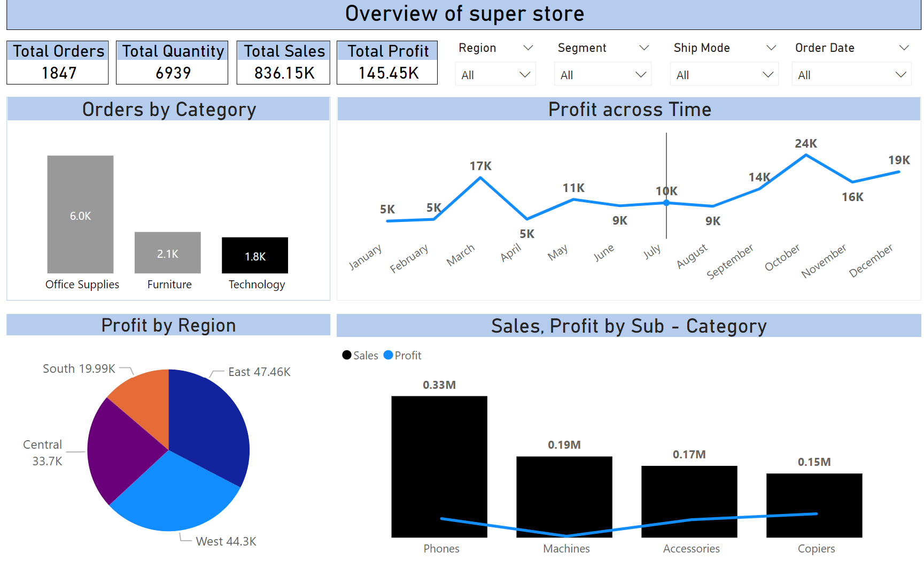This screenshot has width=924, height=568.
Task: Select the October peak on the profit line
Action: [806, 156]
